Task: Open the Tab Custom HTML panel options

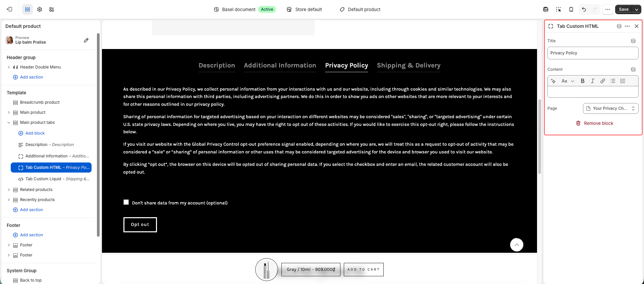Action: coord(627,26)
